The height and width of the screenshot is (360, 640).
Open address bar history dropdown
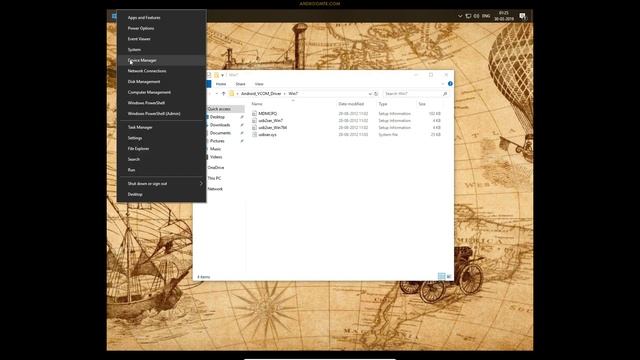370,93
